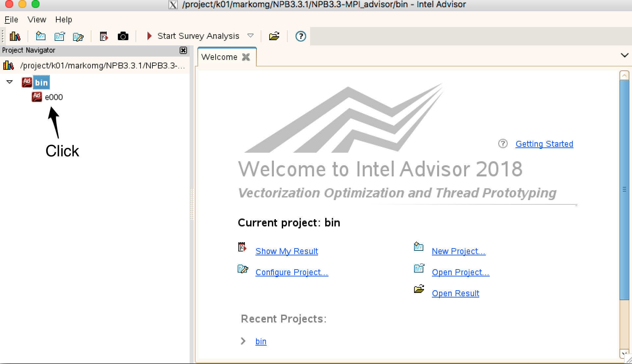Viewport: 632px width, 364px height.
Task: Click the Open Result folder toolbar icon
Action: 274,36
